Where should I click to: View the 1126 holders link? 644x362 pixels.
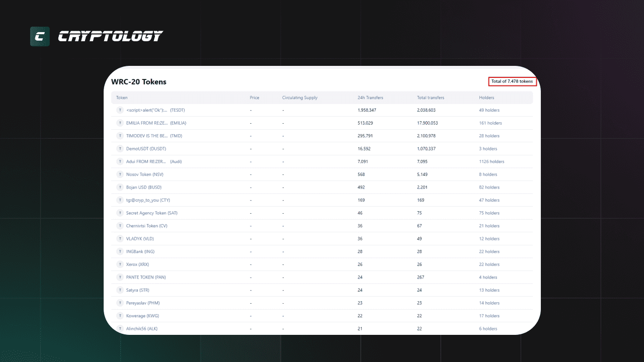coord(492,161)
